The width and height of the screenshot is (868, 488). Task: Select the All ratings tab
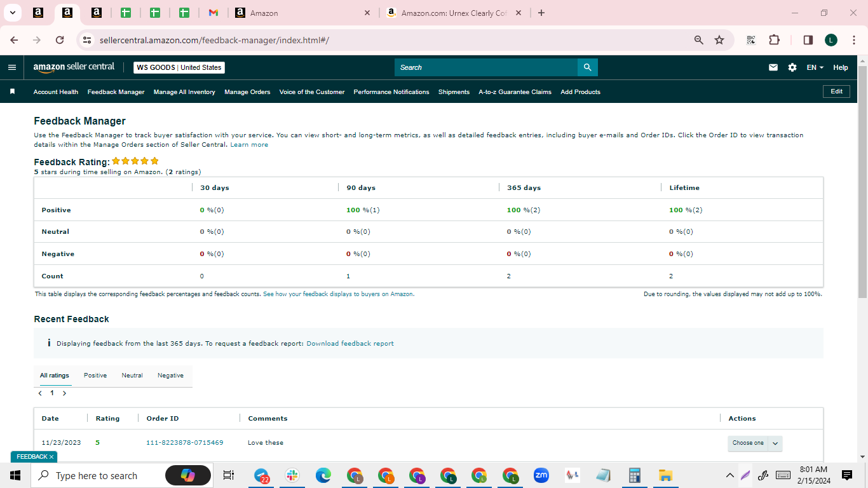55,376
